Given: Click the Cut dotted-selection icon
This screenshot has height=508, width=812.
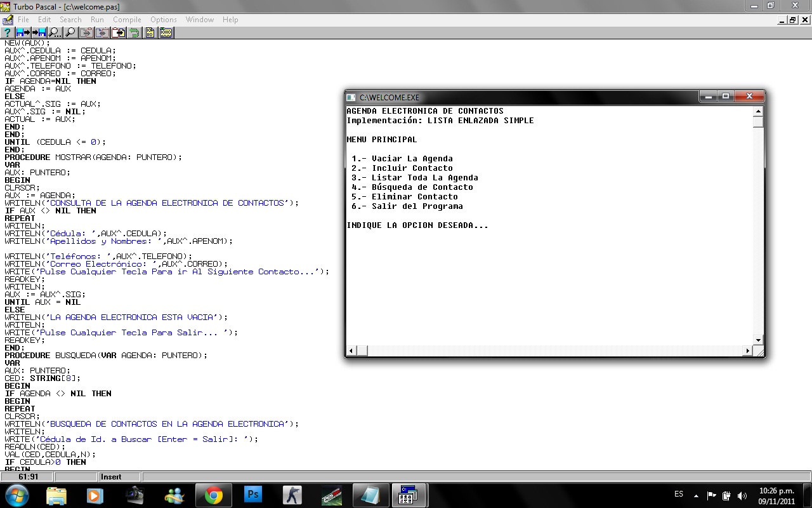Looking at the screenshot, I should coord(86,32).
